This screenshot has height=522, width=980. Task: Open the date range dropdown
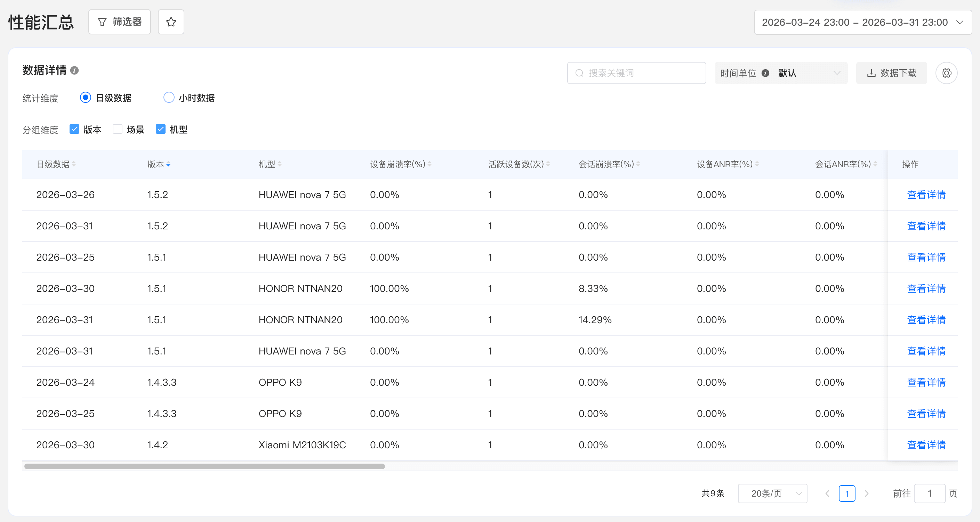(x=862, y=23)
